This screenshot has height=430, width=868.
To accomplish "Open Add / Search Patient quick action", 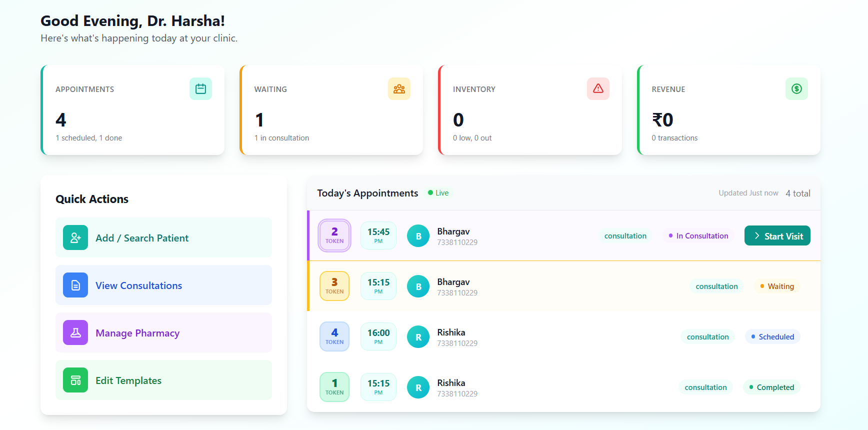I will coord(142,238).
